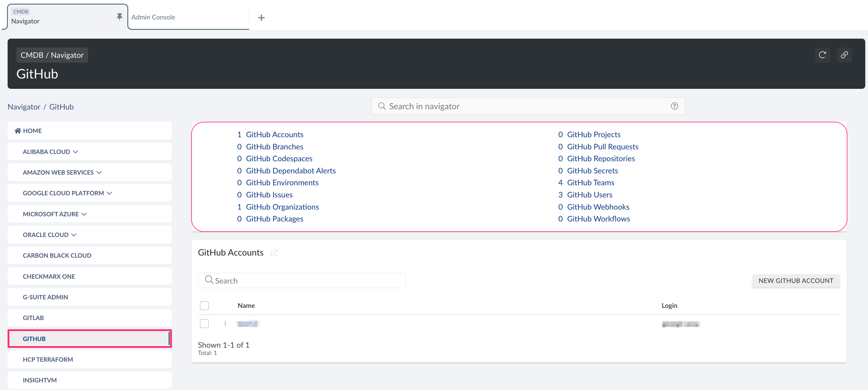Viewport: 868px width, 390px height.
Task: Open the row actions kebab menu for the account
Action: coord(225,324)
